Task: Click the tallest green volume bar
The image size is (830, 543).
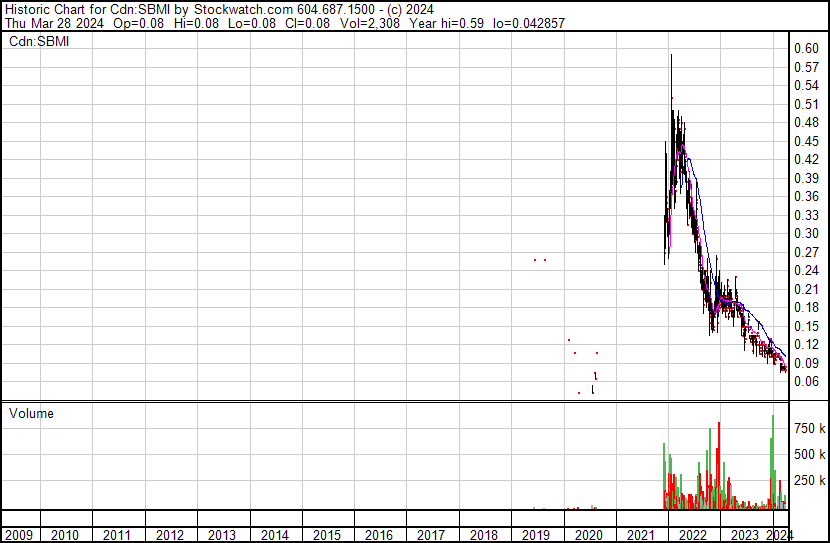Action: tap(772, 420)
